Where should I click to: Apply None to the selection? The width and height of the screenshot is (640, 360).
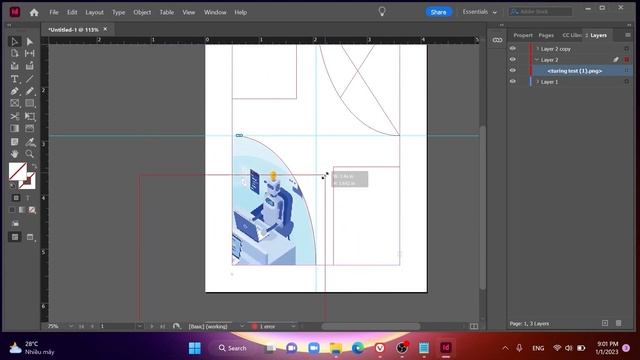(32, 210)
